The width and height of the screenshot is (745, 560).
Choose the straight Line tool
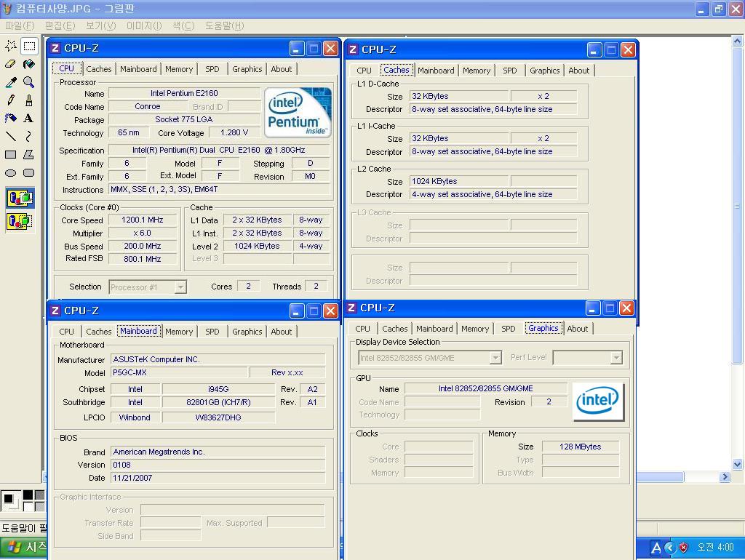pyautogui.click(x=10, y=137)
